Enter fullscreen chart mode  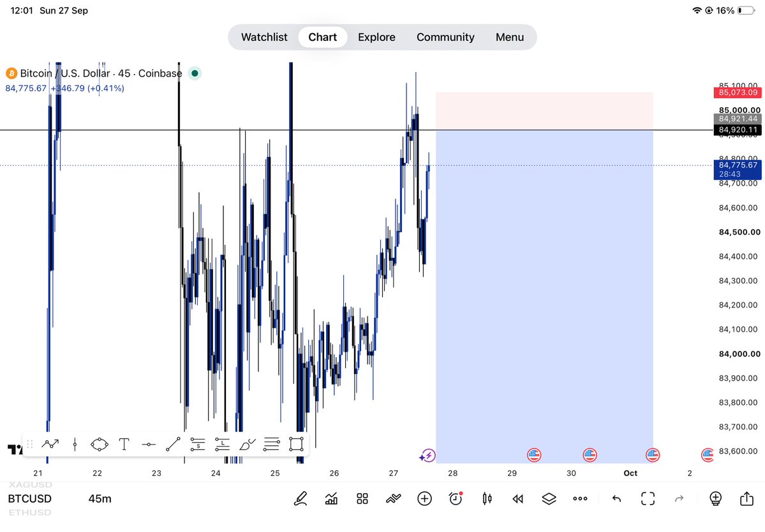648,498
